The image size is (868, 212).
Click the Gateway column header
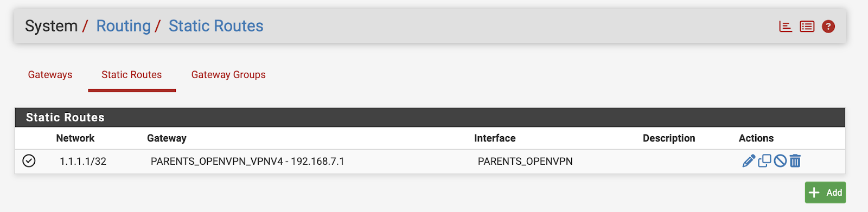coord(167,138)
